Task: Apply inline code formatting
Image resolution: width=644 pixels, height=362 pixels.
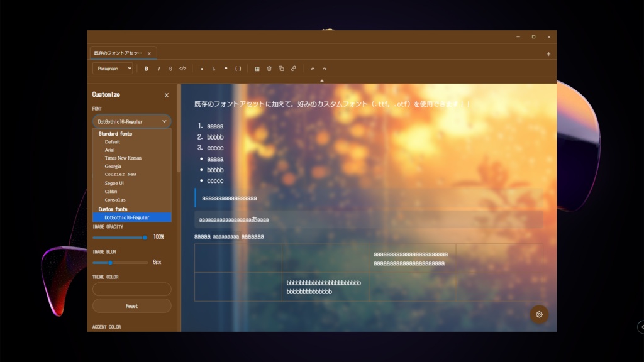Action: pyautogui.click(x=183, y=69)
